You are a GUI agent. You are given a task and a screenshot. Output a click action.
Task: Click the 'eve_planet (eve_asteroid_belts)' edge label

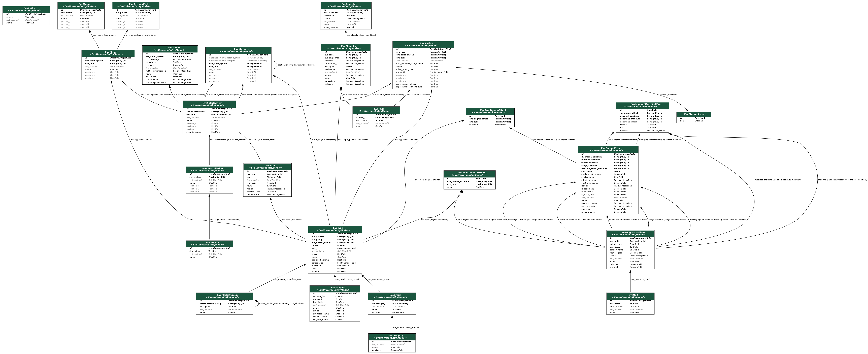click(x=141, y=35)
